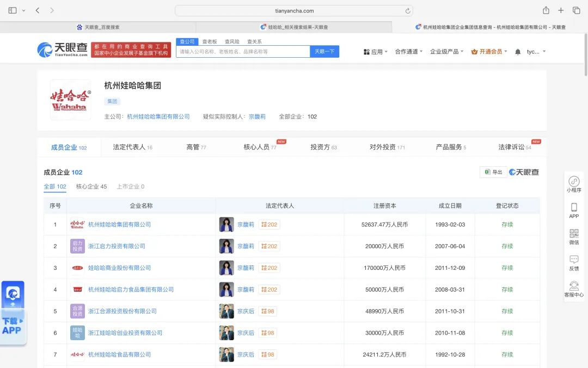This screenshot has height=368, width=588.
Task: Open the APP phone icon in right sidebar
Action: (x=574, y=210)
